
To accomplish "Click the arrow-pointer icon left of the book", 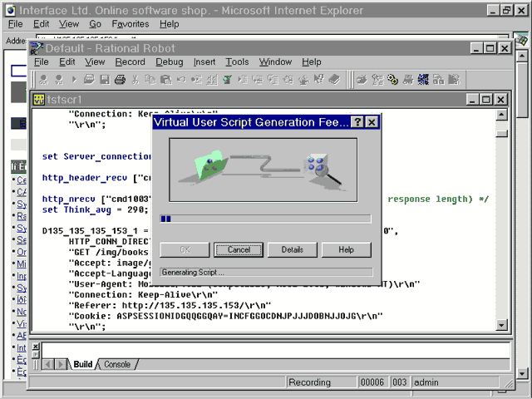I will click(319, 80).
